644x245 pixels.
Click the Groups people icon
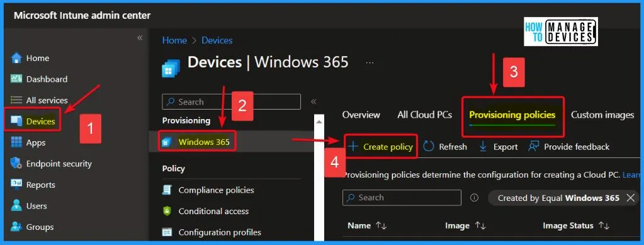point(16,227)
